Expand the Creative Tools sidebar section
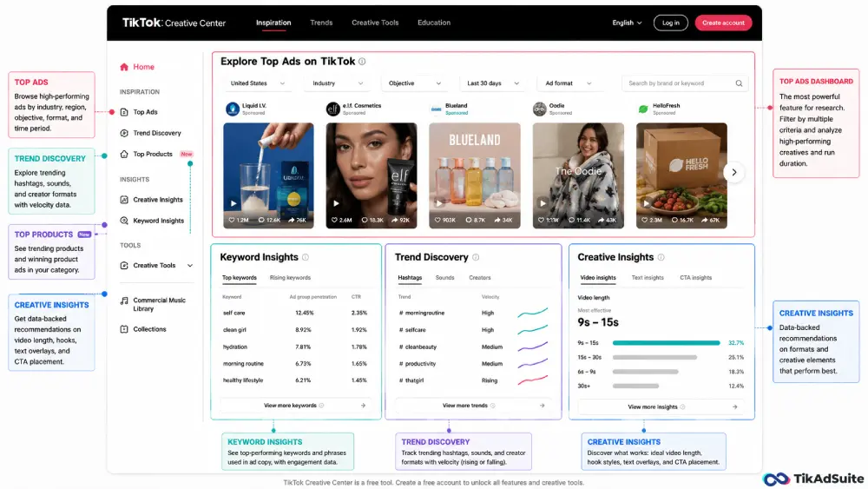This screenshot has height=489, width=868. pyautogui.click(x=156, y=265)
